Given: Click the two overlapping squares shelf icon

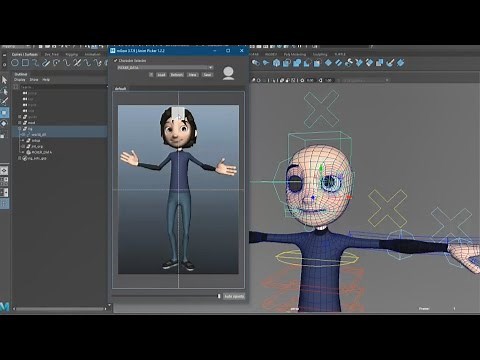Looking at the screenshot, I should (380, 63).
